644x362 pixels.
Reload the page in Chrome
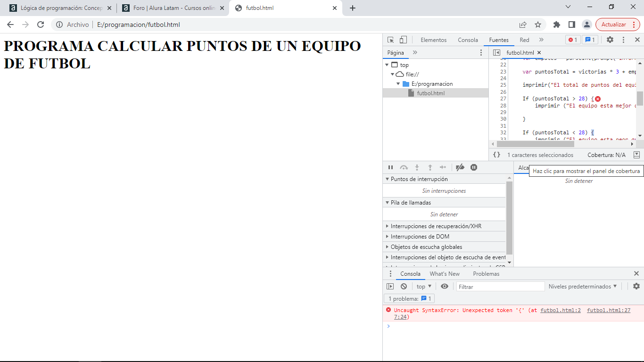coord(41,25)
